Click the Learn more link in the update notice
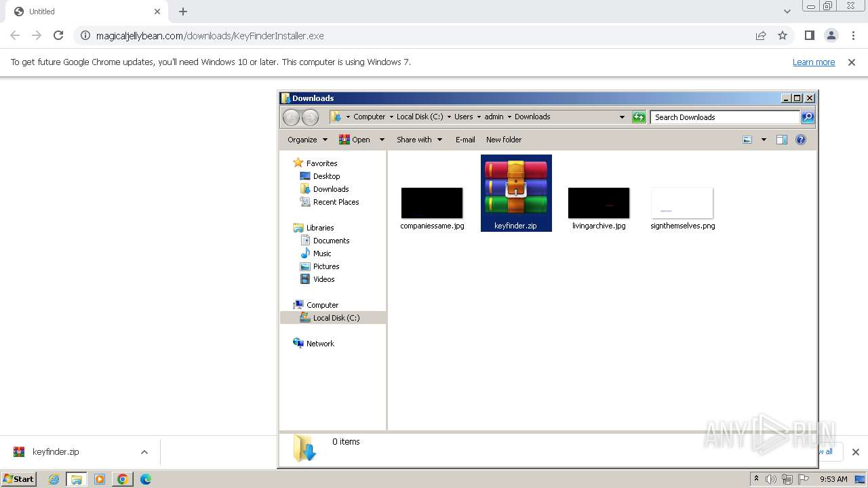Screen dimensions: 868x488 pyautogui.click(x=814, y=62)
